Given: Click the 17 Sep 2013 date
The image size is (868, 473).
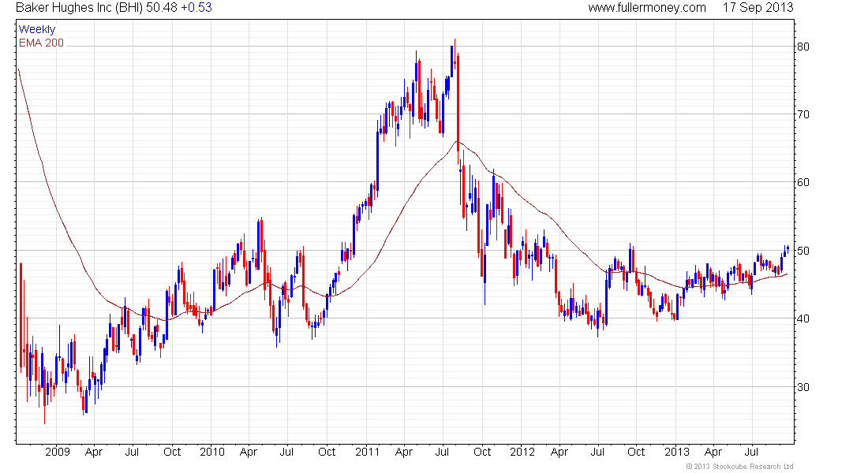Looking at the screenshot, I should [x=758, y=8].
